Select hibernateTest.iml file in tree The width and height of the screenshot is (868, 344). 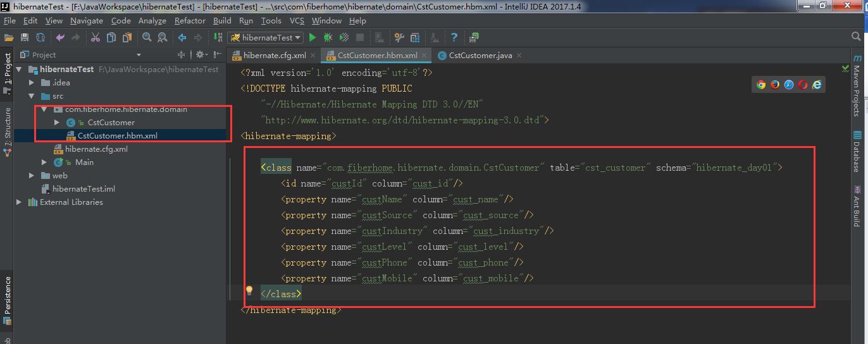pyautogui.click(x=84, y=189)
